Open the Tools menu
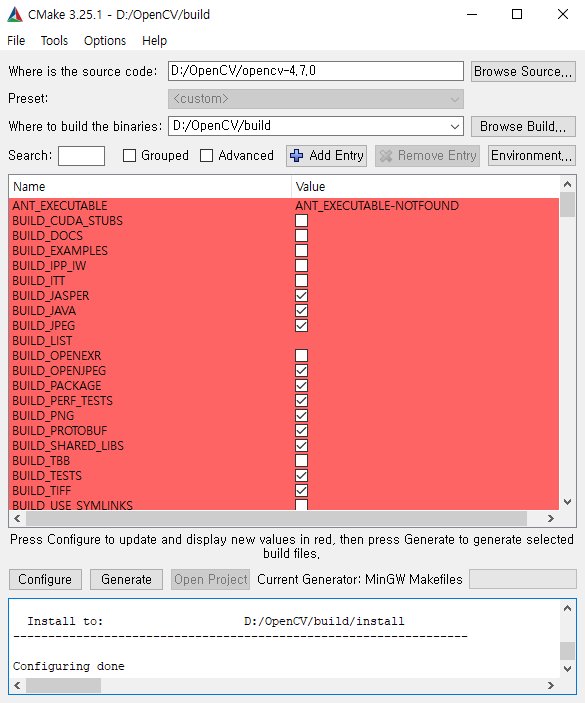 click(x=54, y=41)
